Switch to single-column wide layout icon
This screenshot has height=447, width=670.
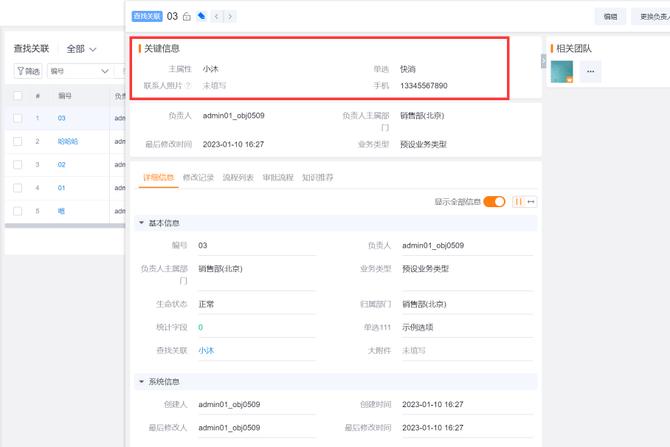(531, 202)
